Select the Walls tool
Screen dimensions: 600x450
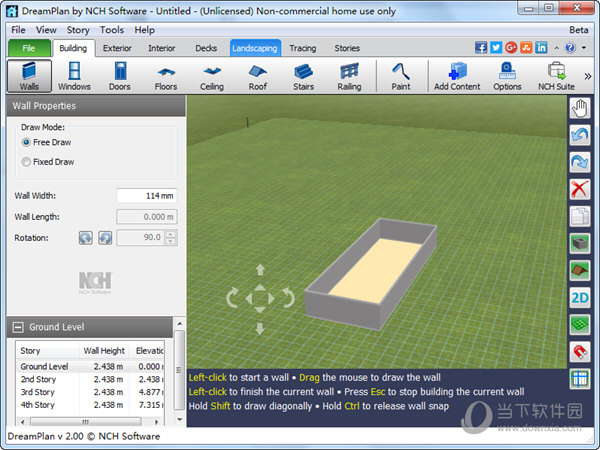tap(29, 76)
